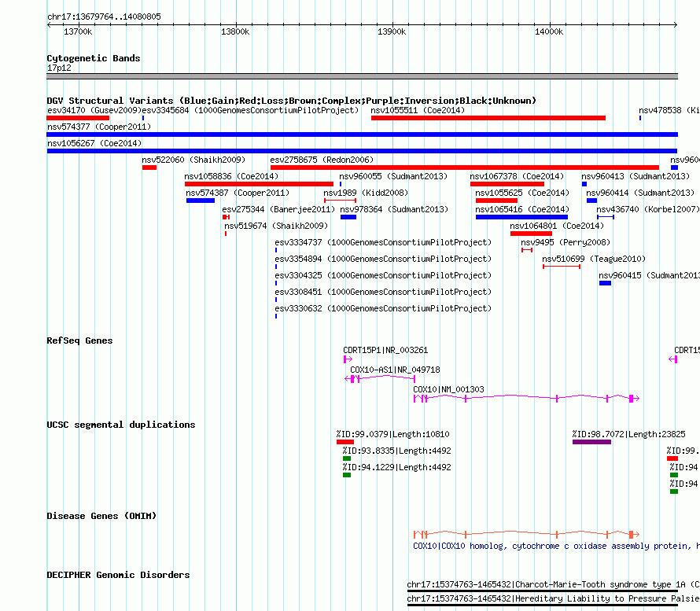Click the nsv960055 (Sudmant2013) label
This screenshot has width=700, height=611.
(x=393, y=176)
